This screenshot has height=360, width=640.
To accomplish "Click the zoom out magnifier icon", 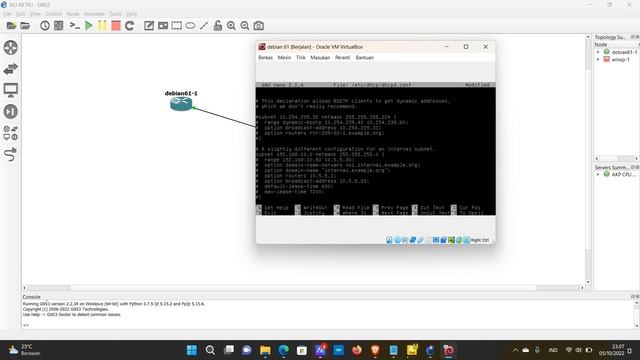I will click(x=244, y=26).
